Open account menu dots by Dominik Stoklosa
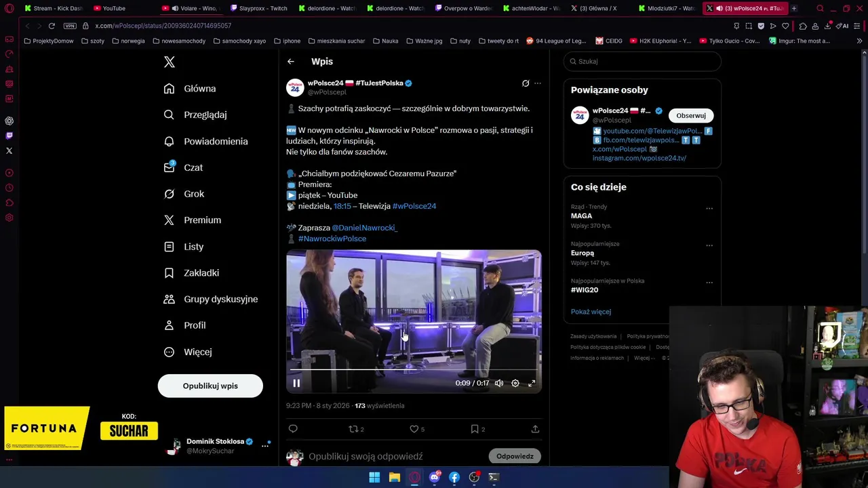The image size is (868, 488). click(265, 445)
